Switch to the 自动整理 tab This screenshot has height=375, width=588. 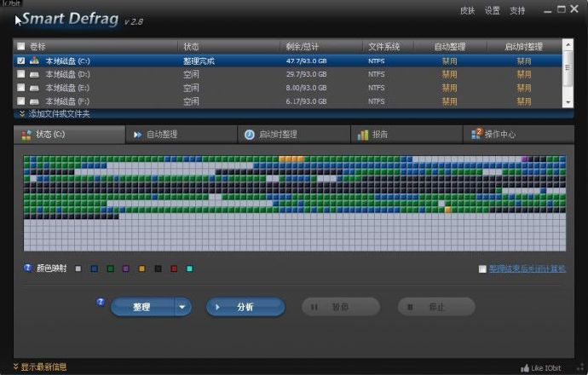tap(161, 135)
